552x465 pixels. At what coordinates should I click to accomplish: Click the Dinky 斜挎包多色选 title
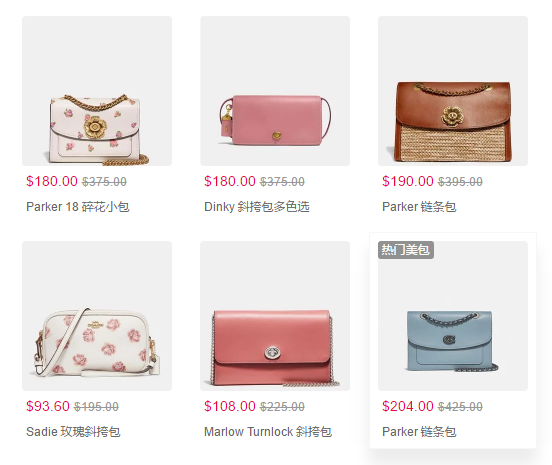tap(257, 207)
